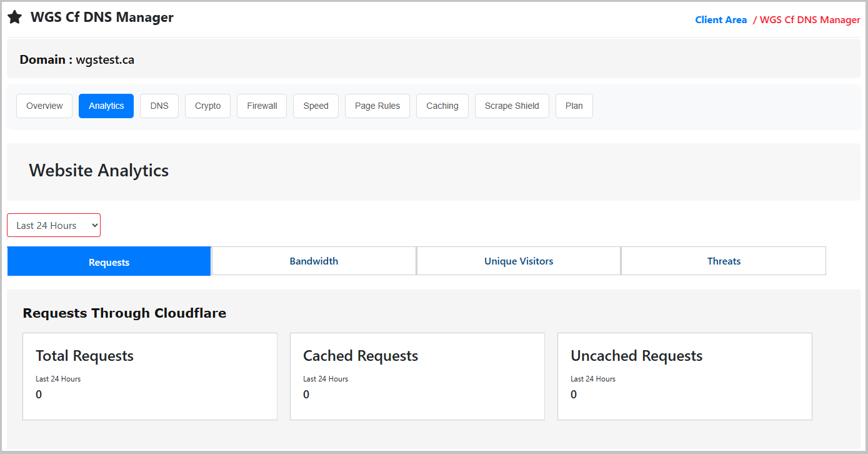The image size is (868, 454).
Task: Click the Uncached Requests stat card
Action: (x=684, y=376)
